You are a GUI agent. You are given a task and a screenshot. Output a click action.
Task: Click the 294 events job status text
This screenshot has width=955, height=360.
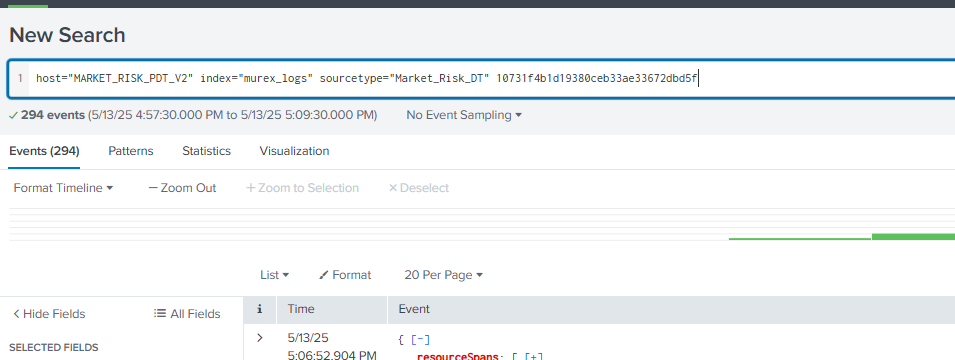(53, 115)
